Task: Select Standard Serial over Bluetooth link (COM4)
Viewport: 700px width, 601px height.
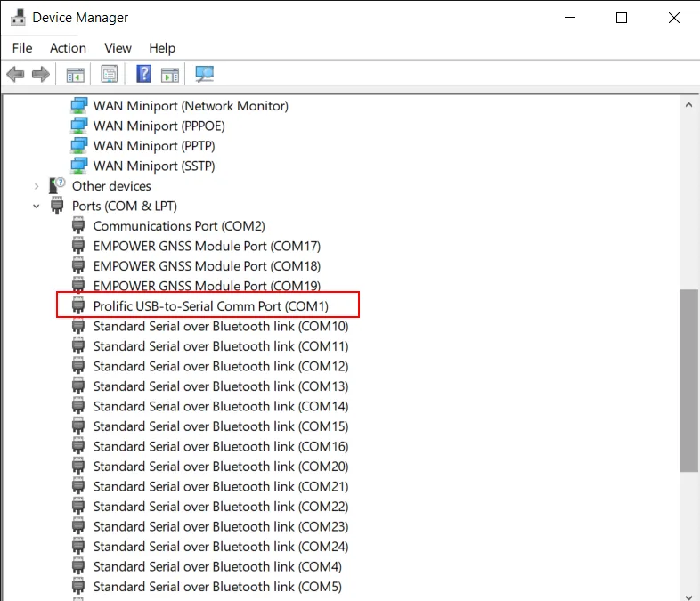Action: click(217, 566)
